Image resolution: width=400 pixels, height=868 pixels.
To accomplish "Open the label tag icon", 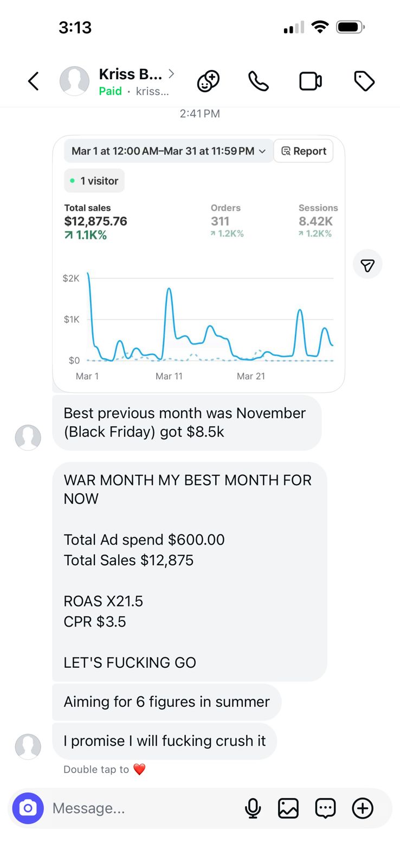I will tap(364, 81).
